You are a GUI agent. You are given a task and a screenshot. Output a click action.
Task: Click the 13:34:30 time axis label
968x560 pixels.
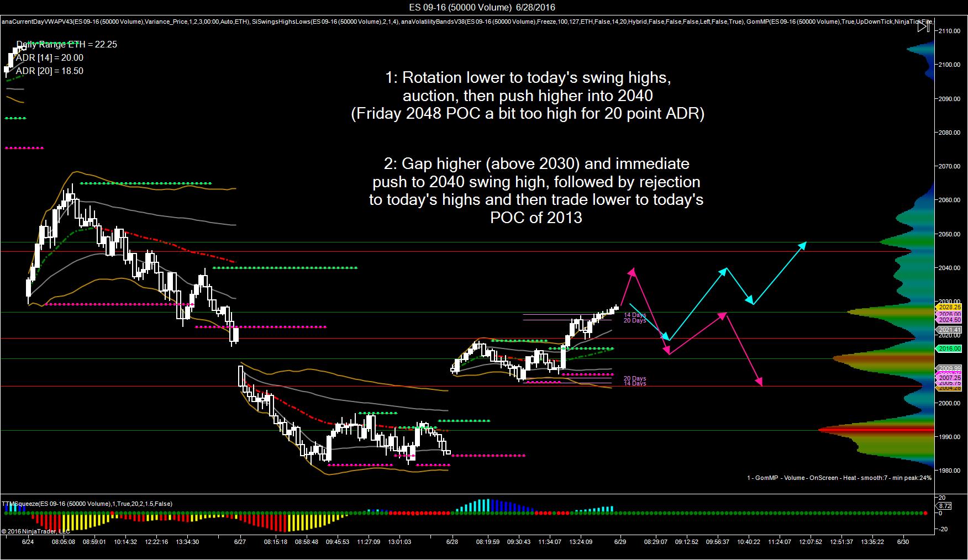point(187,542)
